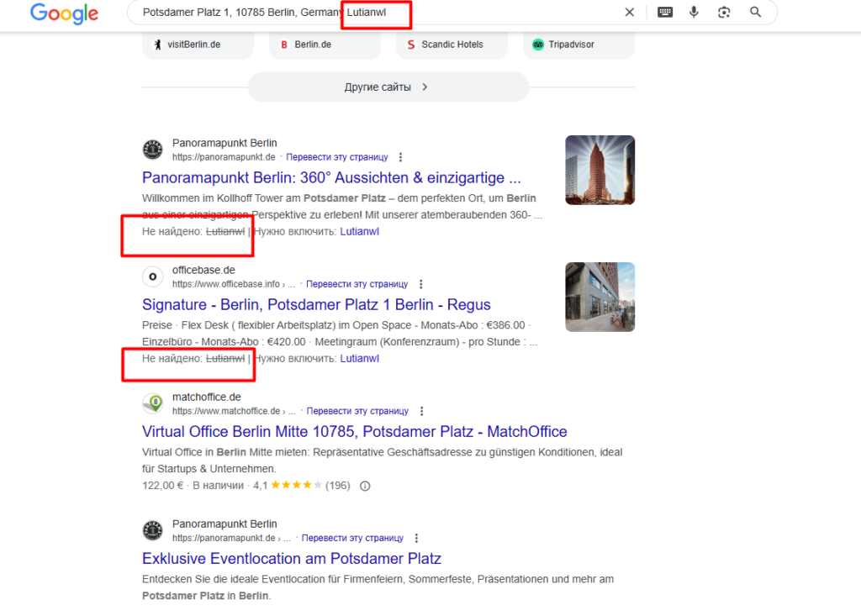Open the Tripadvisor site chip
861x616 pixels.
click(x=578, y=45)
